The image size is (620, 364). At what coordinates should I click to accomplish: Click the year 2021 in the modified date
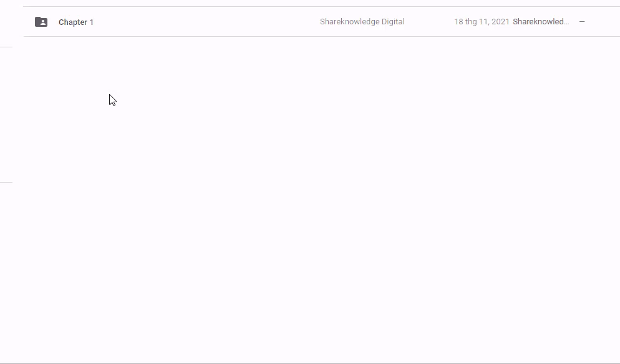point(500,22)
